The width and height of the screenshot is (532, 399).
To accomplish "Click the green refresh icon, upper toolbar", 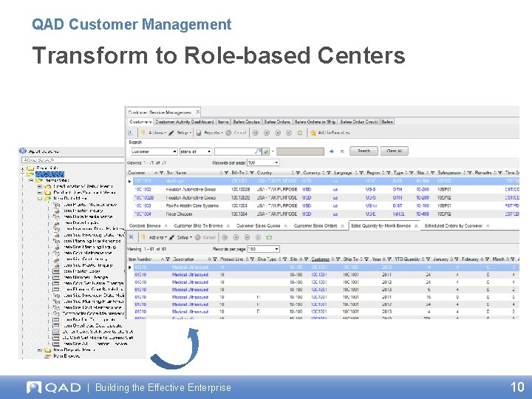I will (299, 133).
